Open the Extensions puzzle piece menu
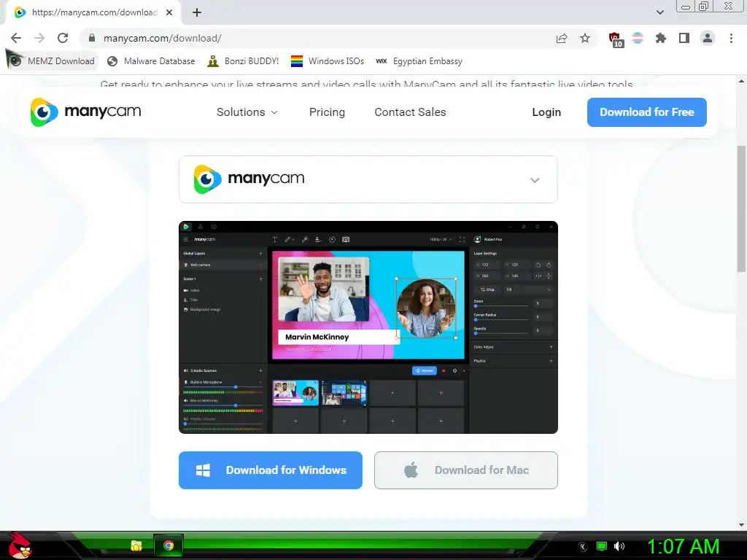 [x=661, y=38]
